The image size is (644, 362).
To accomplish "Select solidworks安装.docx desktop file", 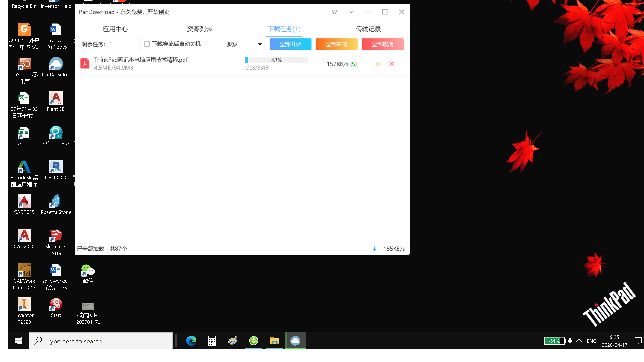I will (56, 277).
